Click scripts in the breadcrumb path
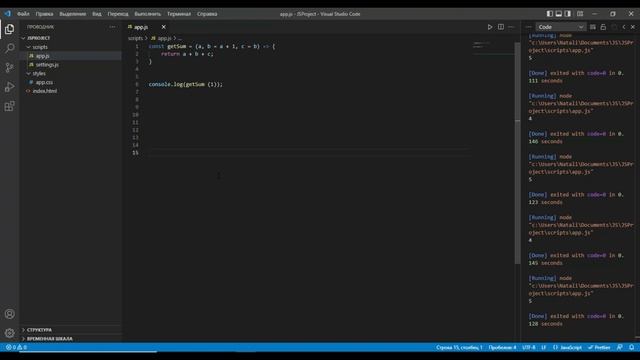 click(135, 38)
